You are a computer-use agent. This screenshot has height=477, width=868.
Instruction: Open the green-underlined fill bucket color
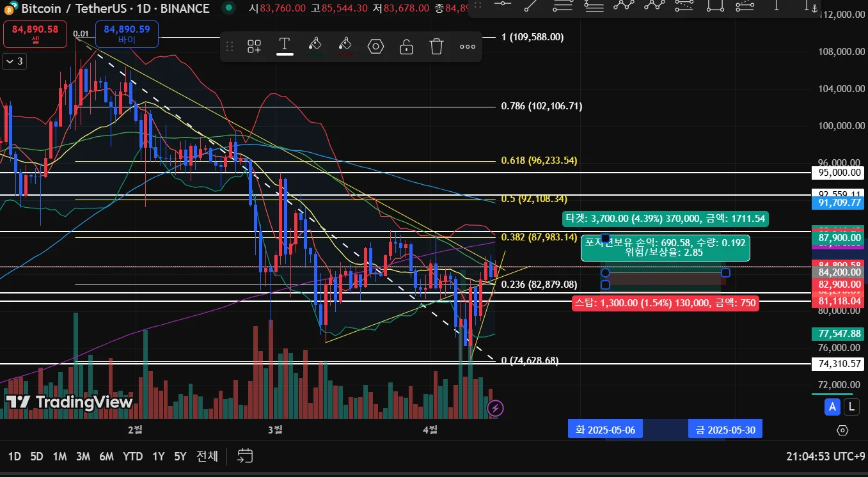[315, 46]
